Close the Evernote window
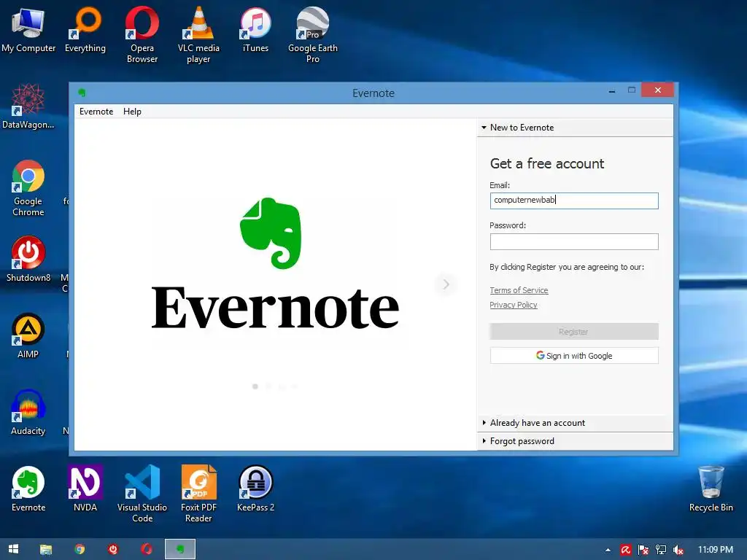Image resolution: width=747 pixels, height=560 pixels. (x=657, y=90)
